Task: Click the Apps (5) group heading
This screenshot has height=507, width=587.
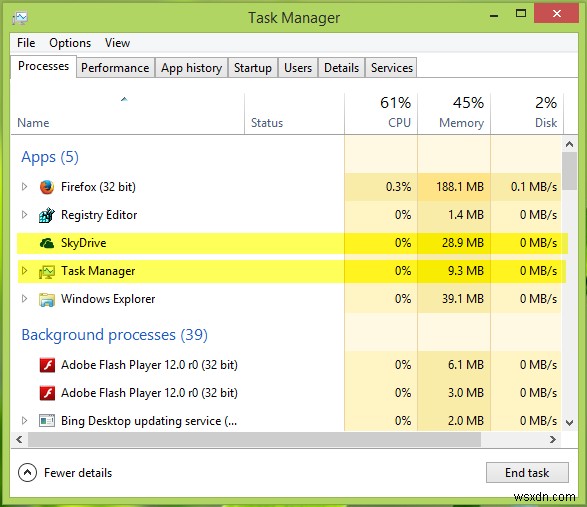Action: pyautogui.click(x=50, y=157)
